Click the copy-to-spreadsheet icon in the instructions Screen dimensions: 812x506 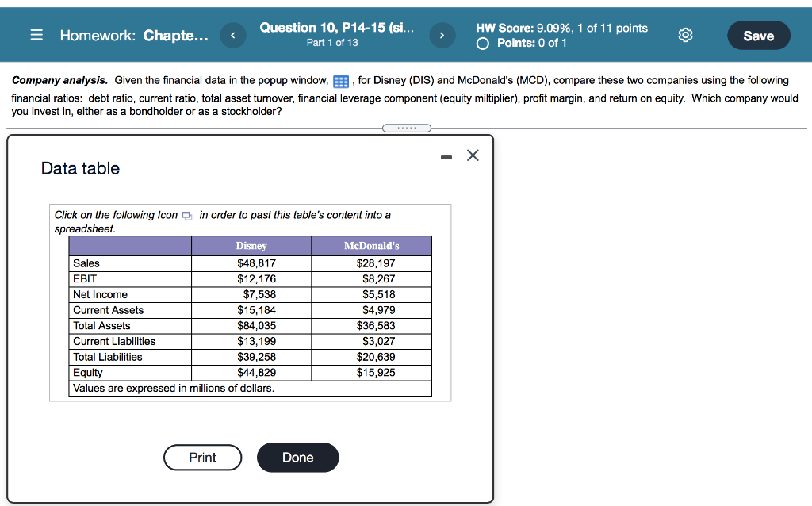pyautogui.click(x=186, y=215)
